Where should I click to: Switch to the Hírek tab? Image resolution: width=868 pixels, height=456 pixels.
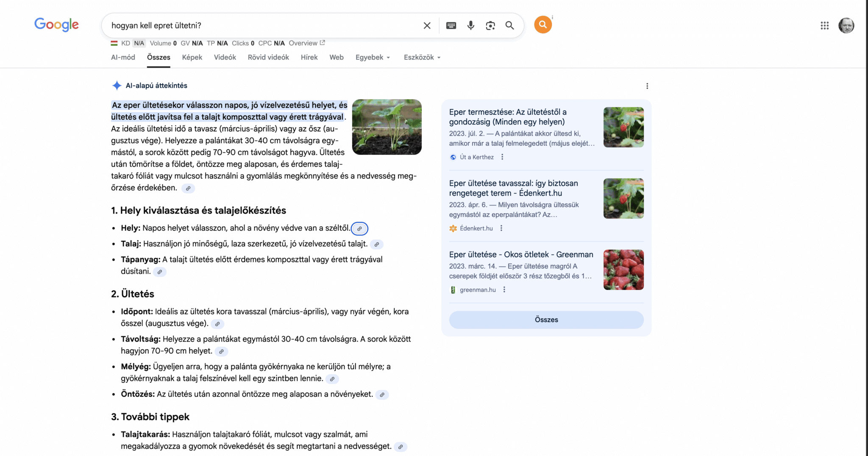tap(309, 57)
